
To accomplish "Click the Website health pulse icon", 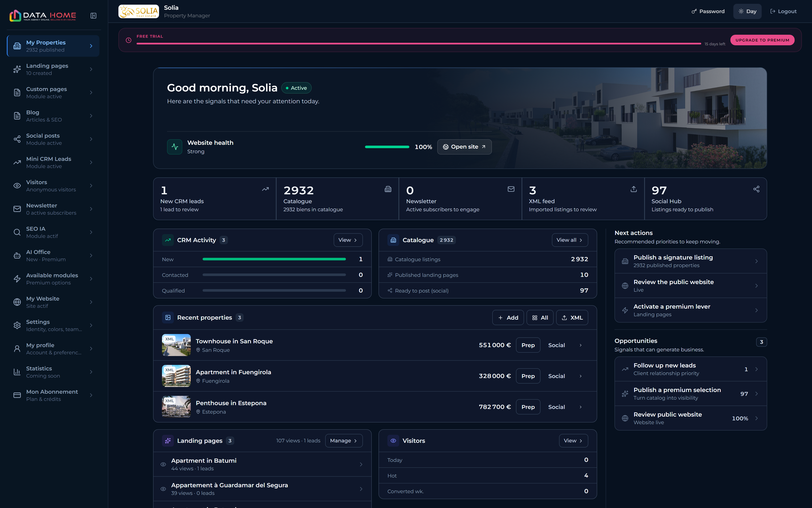I will point(175,147).
